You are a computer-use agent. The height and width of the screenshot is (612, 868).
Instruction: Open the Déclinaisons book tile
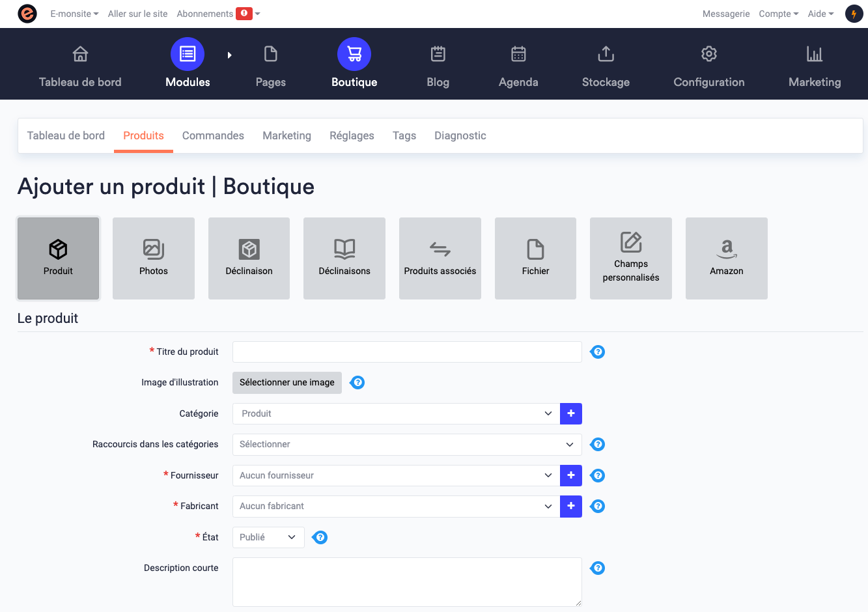click(344, 258)
